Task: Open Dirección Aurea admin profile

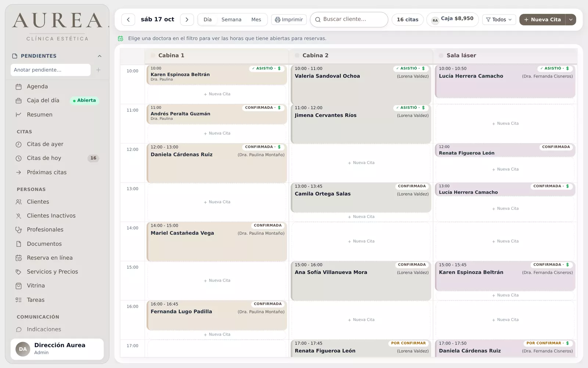Action: tap(57, 349)
